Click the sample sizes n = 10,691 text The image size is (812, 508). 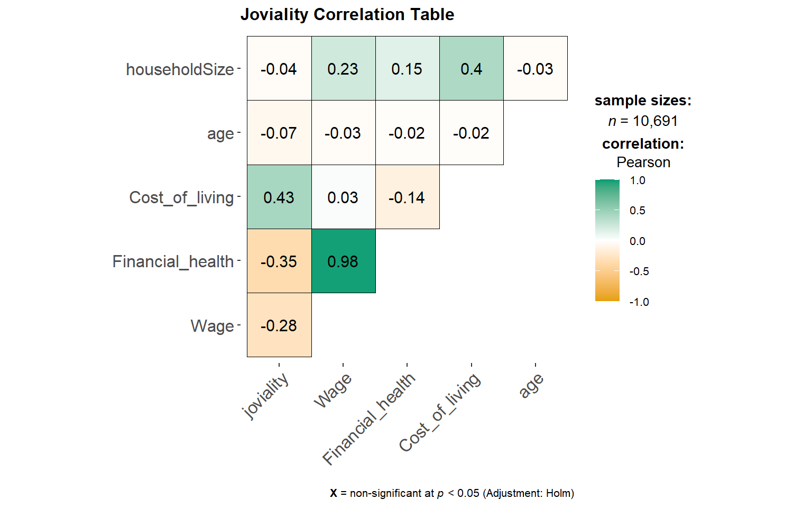pyautogui.click(x=643, y=121)
